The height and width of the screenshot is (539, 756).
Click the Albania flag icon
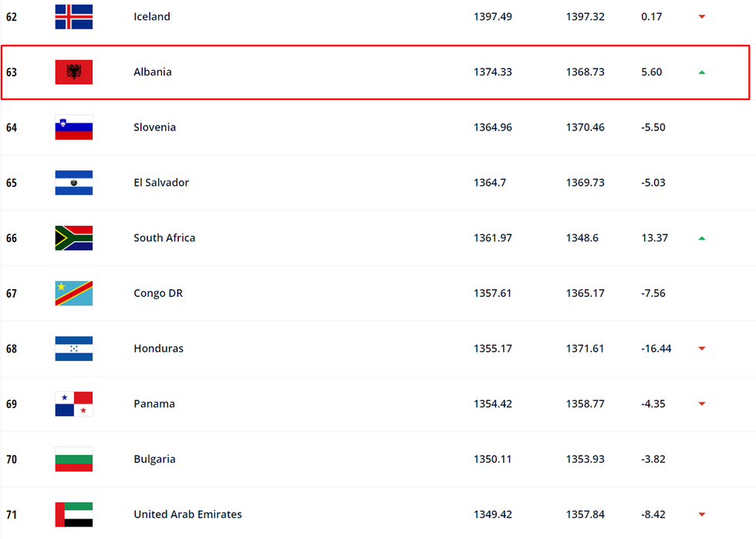[x=74, y=72]
